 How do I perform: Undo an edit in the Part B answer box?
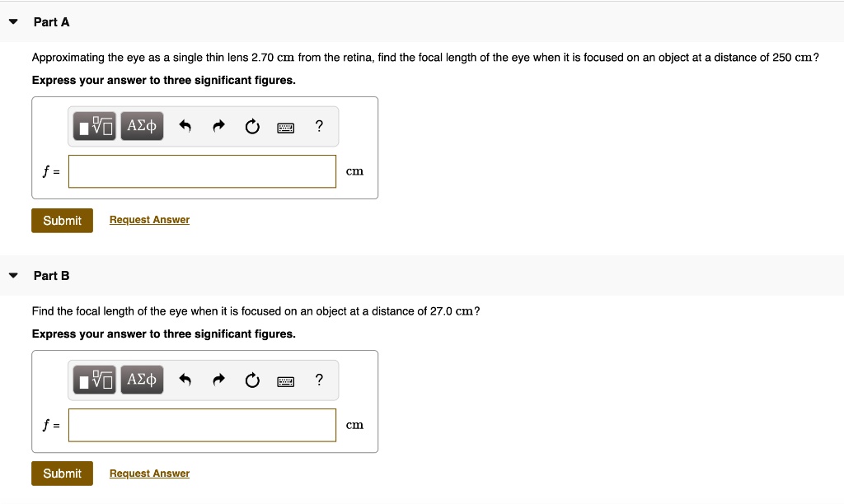pyautogui.click(x=185, y=380)
